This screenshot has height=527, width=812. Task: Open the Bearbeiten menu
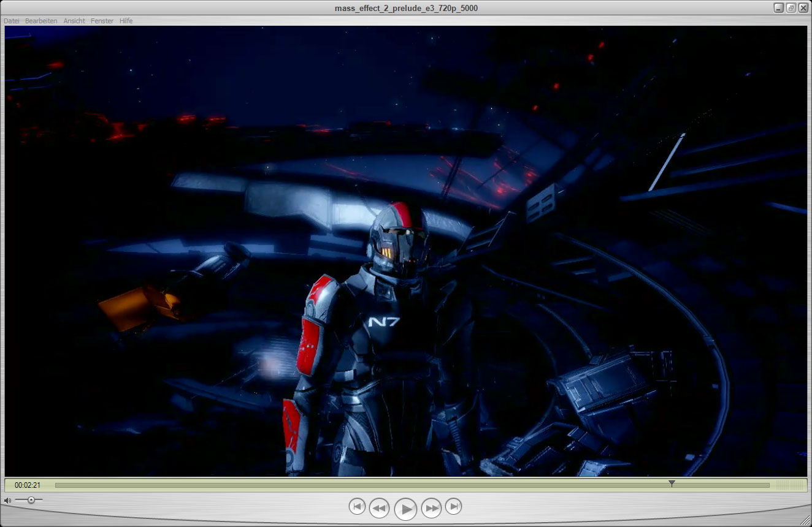41,21
